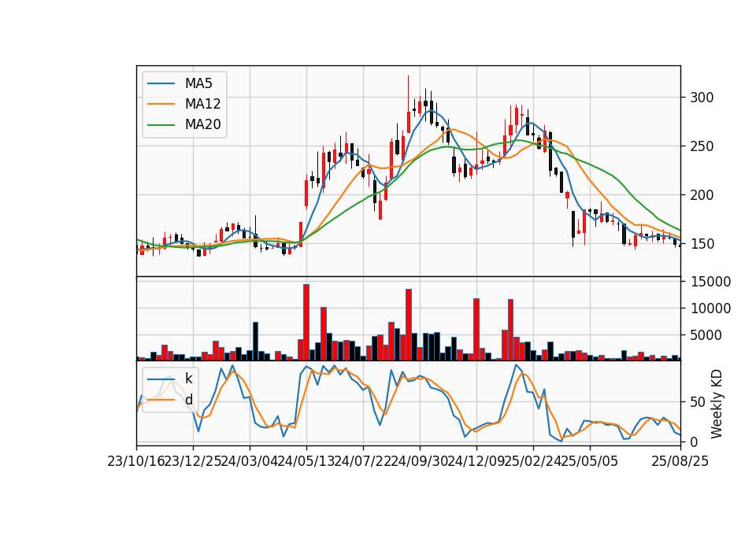Select the orange MA12 legend line sample

pos(161,104)
